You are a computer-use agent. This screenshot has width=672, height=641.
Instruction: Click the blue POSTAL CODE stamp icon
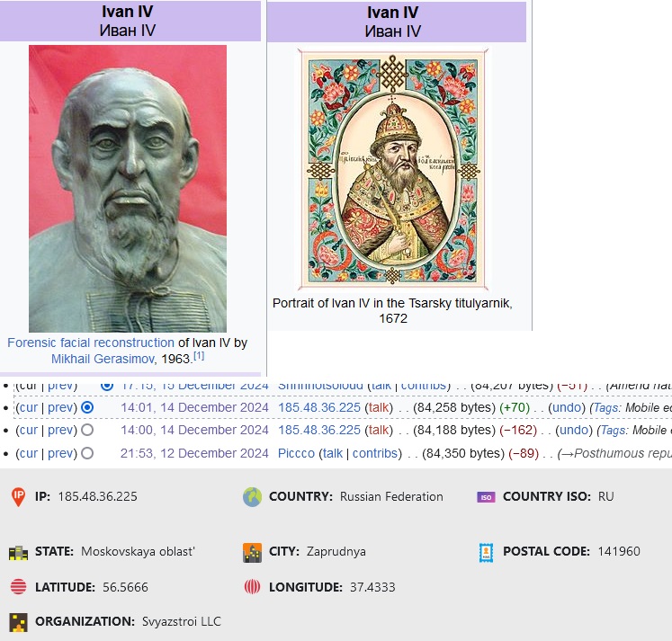tap(486, 552)
